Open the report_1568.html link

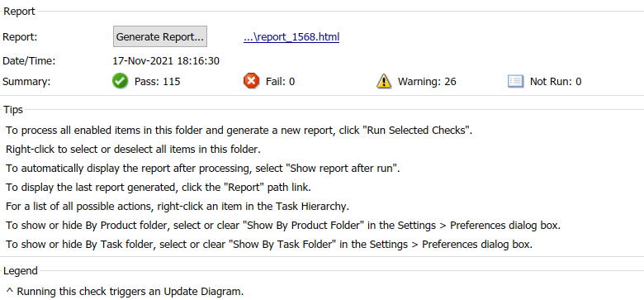(x=291, y=37)
